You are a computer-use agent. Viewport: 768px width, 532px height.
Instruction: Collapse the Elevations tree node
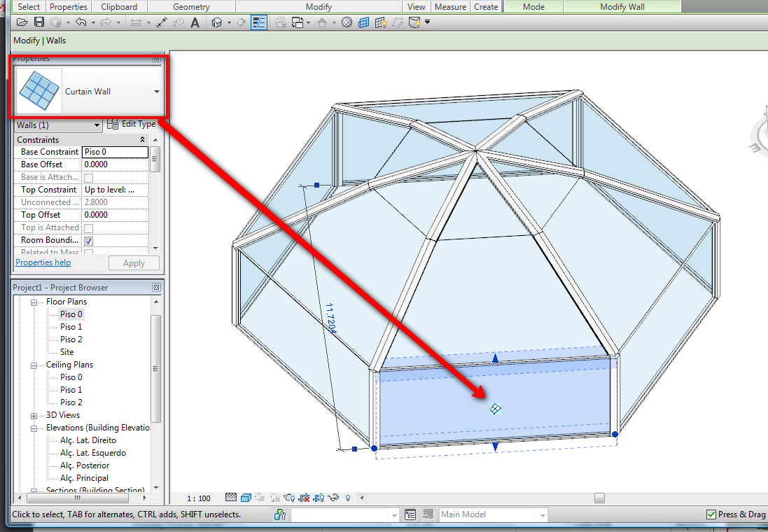coord(34,428)
